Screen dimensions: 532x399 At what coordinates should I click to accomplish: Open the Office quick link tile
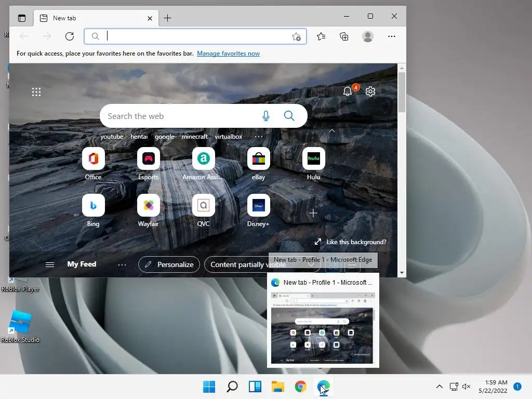click(x=94, y=164)
